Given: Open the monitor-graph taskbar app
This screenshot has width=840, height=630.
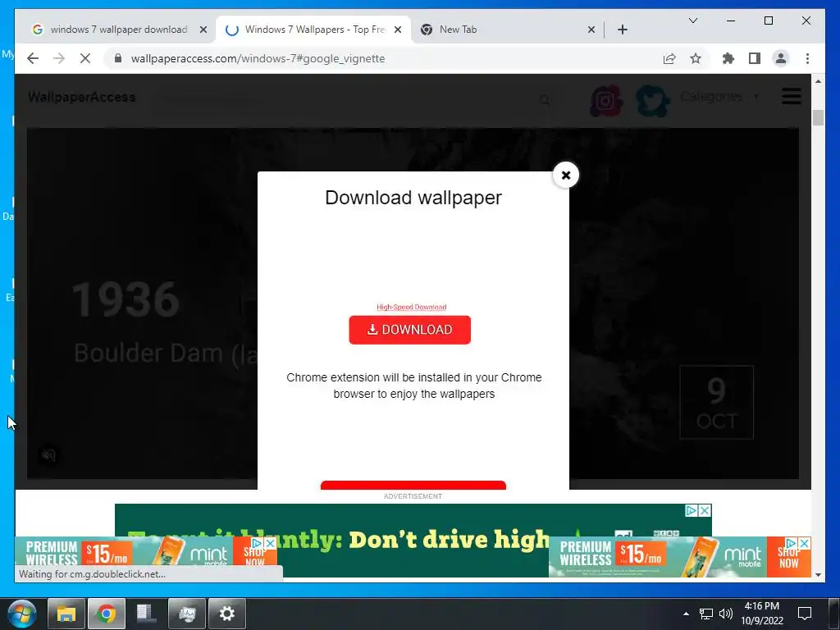Looking at the screenshot, I should pos(187,614).
